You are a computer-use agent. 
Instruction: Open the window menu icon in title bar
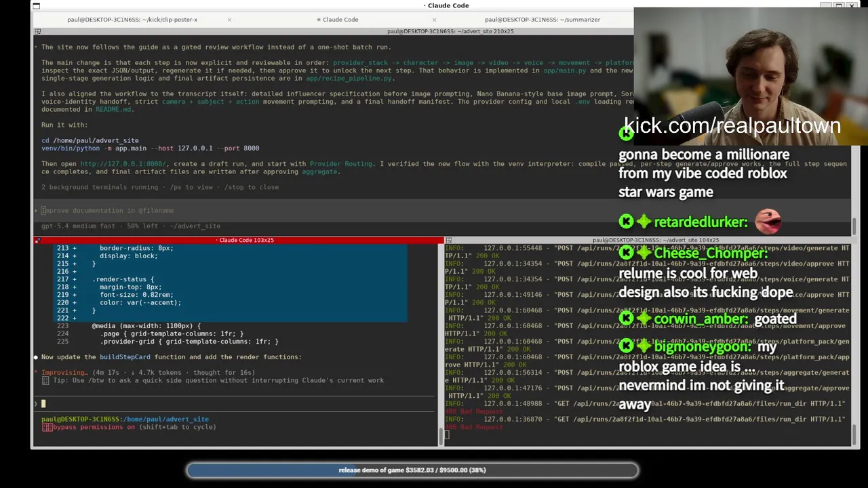(x=36, y=5)
